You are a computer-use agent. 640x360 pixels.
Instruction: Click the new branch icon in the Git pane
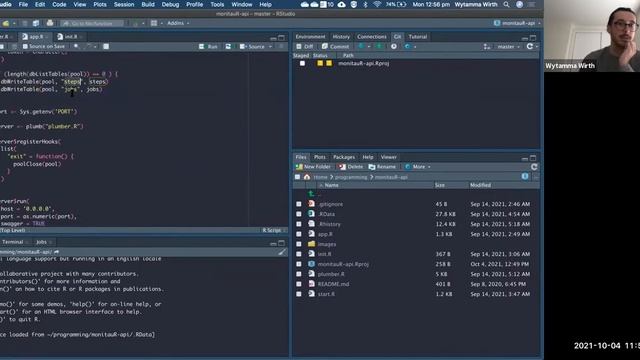click(487, 47)
